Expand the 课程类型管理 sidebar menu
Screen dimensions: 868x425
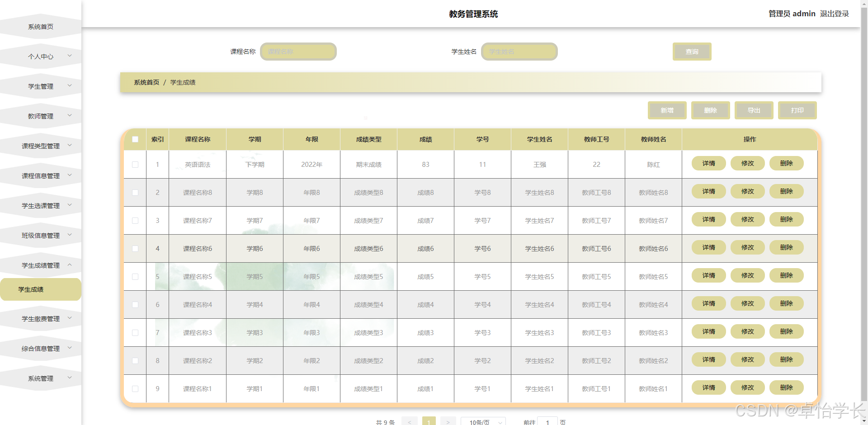(x=41, y=146)
